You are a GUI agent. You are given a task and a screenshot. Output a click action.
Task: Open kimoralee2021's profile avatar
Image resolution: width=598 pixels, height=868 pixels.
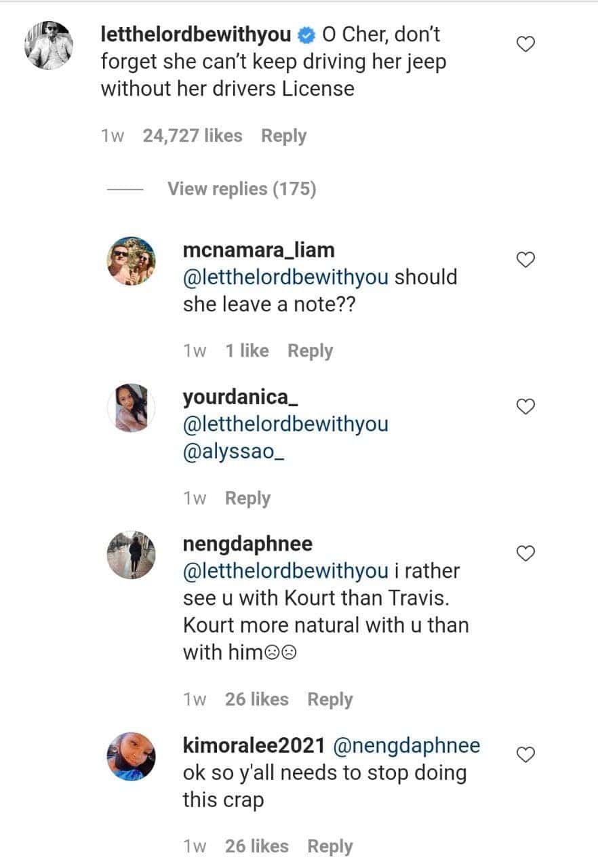tap(132, 756)
